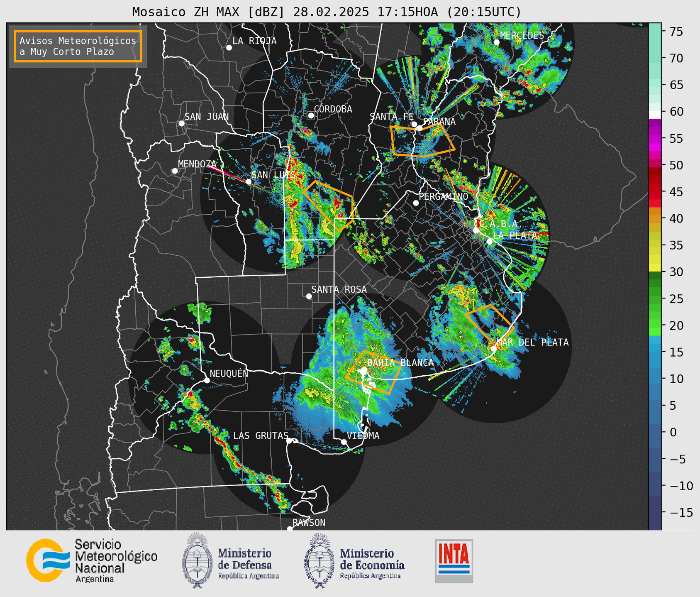Click the white 60 dBZ band on colorbar

655,115
